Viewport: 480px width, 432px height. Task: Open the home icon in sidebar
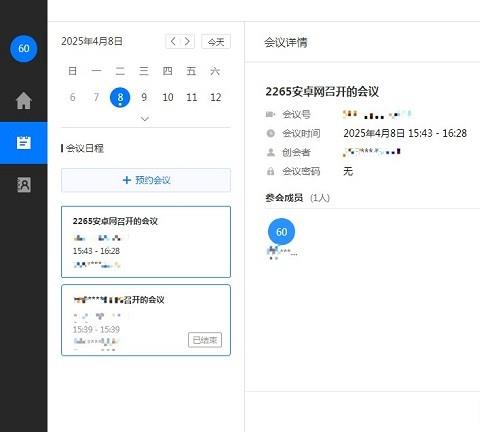coord(24,100)
